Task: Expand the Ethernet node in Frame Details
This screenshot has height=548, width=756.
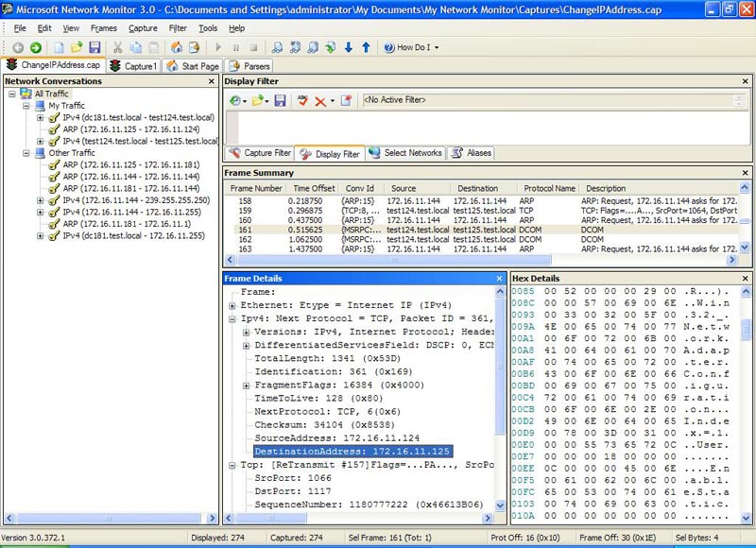Action: pos(232,306)
